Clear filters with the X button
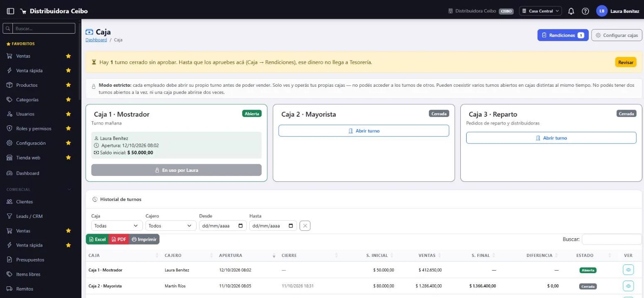Screen dimensions: 644x298 click(x=305, y=226)
